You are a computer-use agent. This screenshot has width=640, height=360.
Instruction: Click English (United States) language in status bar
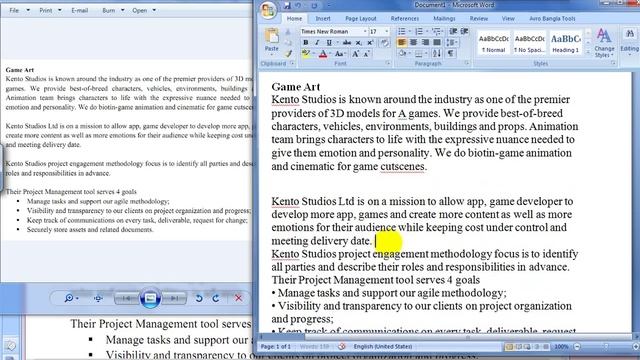click(382, 347)
